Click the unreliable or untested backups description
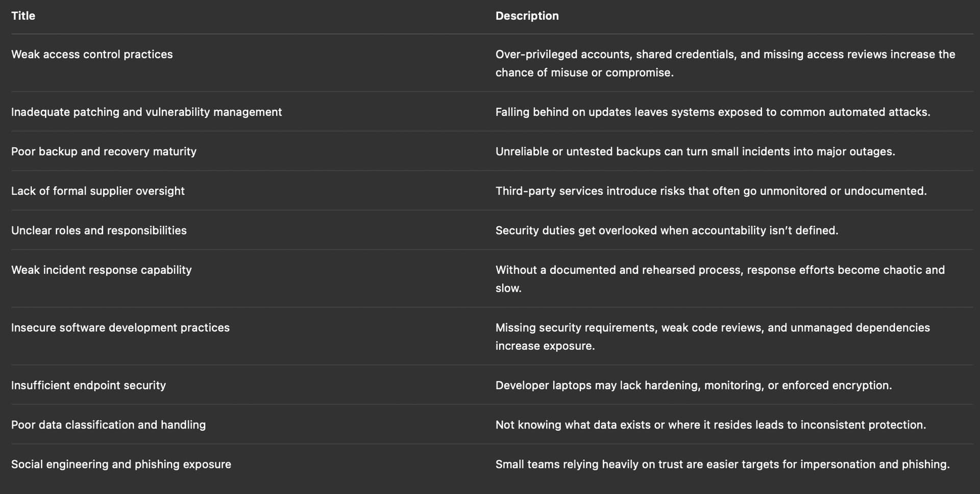 pos(695,151)
